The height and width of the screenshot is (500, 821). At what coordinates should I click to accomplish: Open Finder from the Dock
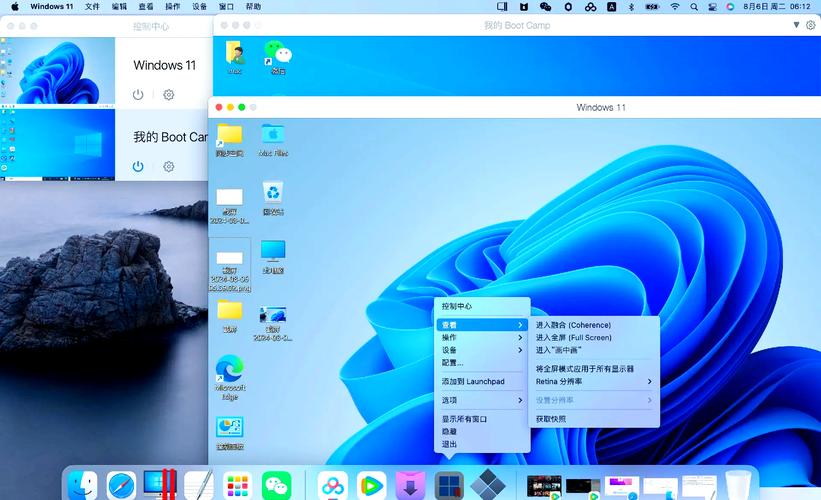click(83, 485)
